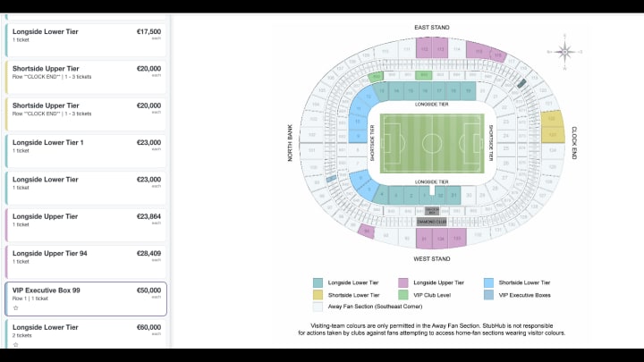Click the green VIP Club Level legend swatch

(402, 295)
